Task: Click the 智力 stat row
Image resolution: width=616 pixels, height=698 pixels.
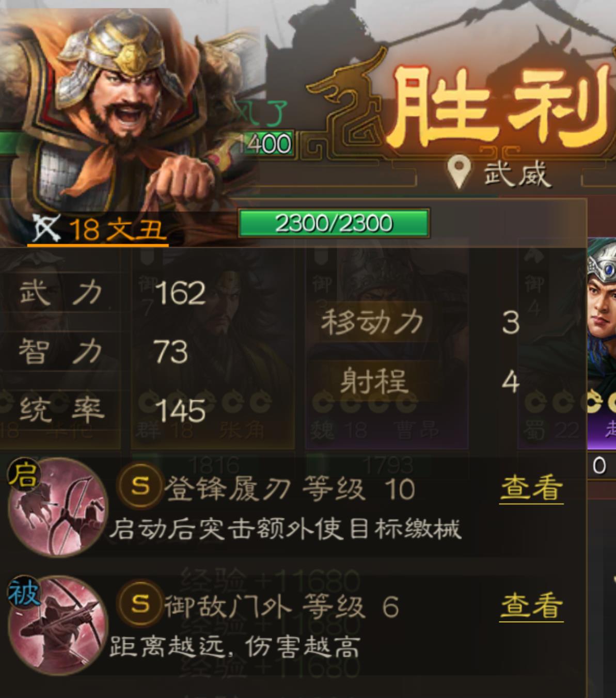Action: (x=103, y=352)
